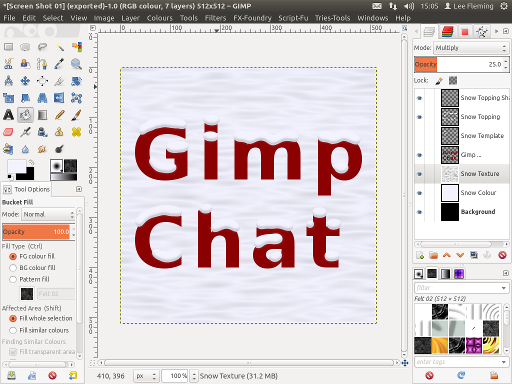Open layer Mode dropdown showing Multiply
Viewport: 512px width, 384px height.
pos(471,48)
